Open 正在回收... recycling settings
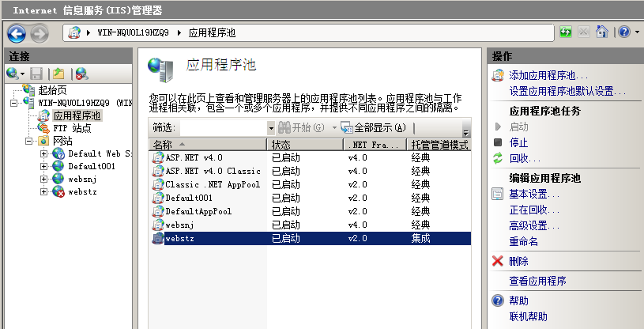644x329 pixels. tap(534, 210)
